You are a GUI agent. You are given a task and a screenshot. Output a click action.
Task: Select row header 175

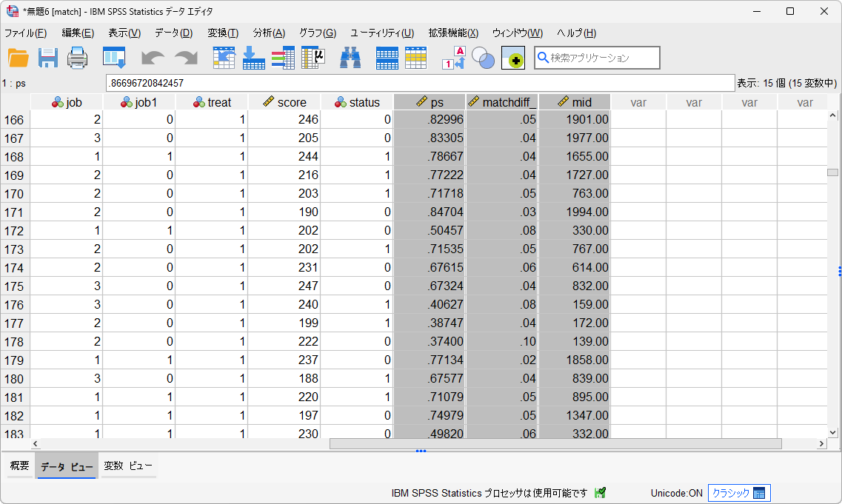click(x=15, y=286)
